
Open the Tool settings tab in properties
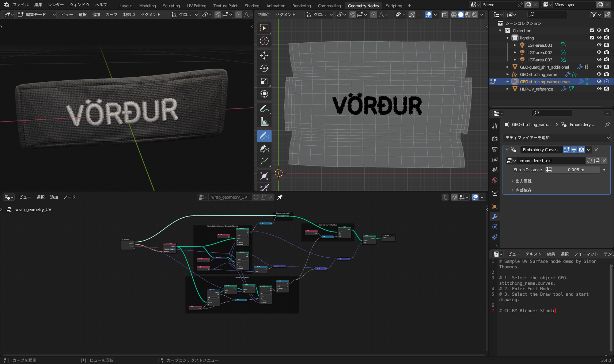[x=495, y=126]
